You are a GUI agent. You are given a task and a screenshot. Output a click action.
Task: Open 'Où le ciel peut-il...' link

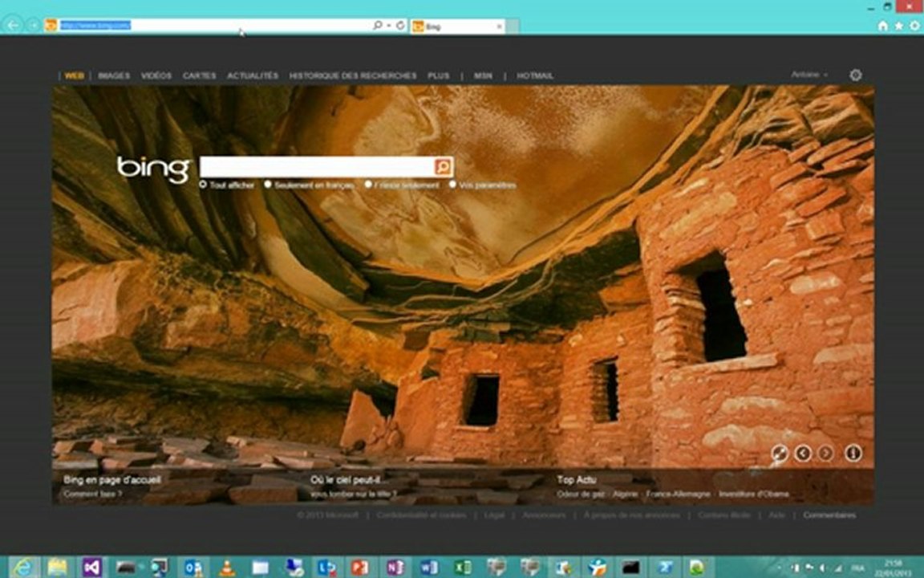(346, 480)
